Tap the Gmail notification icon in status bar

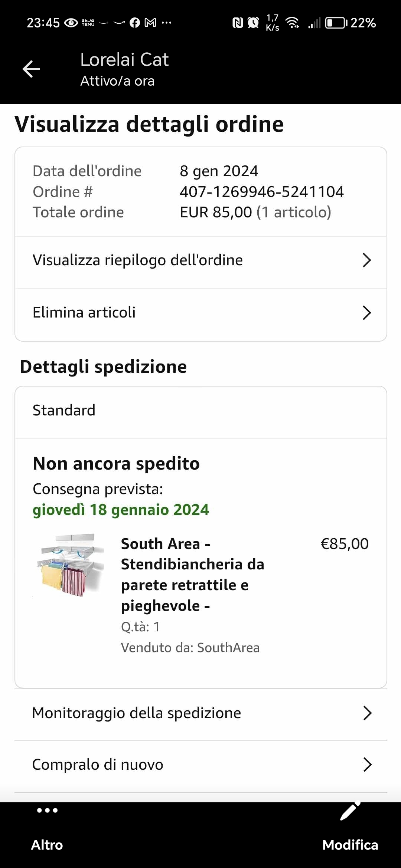point(150,23)
